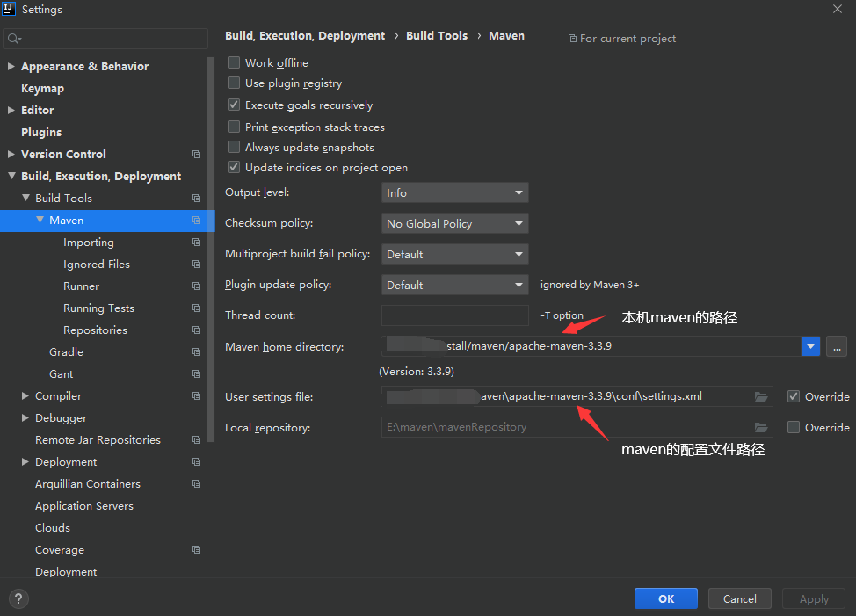Click the help question mark icon
Viewport: 856px width, 616px height.
pos(18,598)
